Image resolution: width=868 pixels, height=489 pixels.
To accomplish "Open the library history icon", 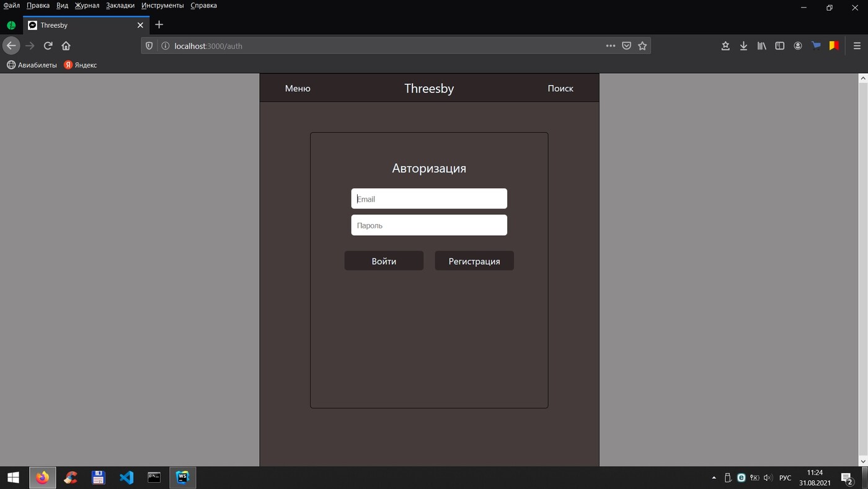I will 761,46.
